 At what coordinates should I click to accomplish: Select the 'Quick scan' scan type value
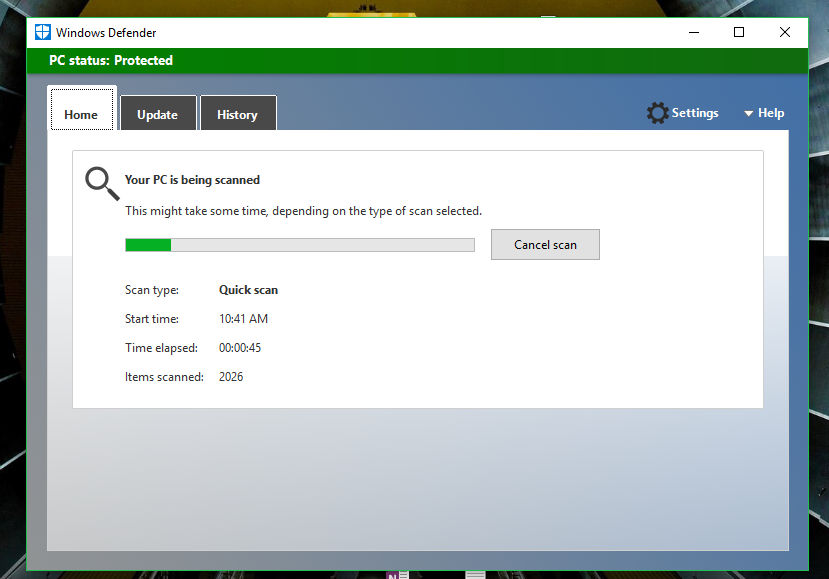[248, 290]
